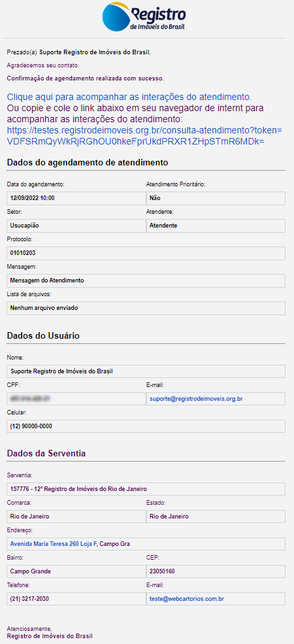Click the Celular field (12) 90000-0000
The height and width of the screenshot is (644, 294).
click(x=146, y=426)
